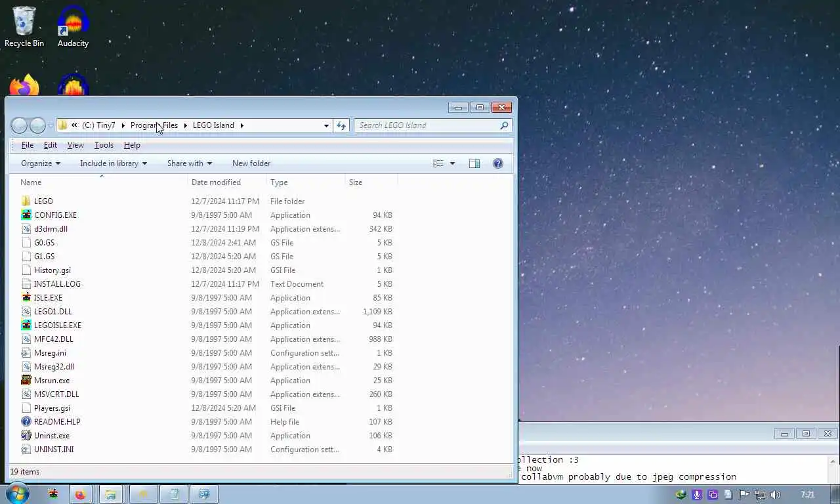Screen dimensions: 840x504
Task: Click the volume speaker tray icon
Action: [775, 495]
